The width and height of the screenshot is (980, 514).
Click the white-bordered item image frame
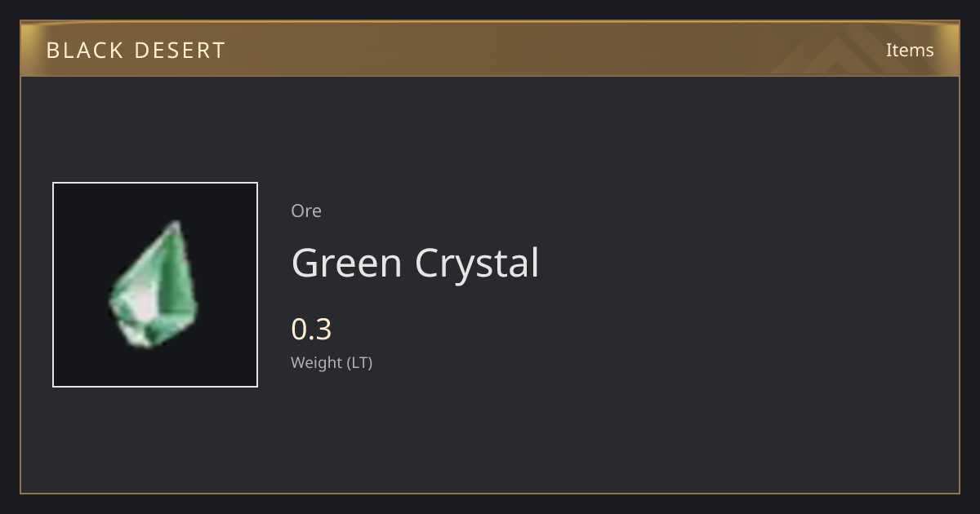click(155, 285)
